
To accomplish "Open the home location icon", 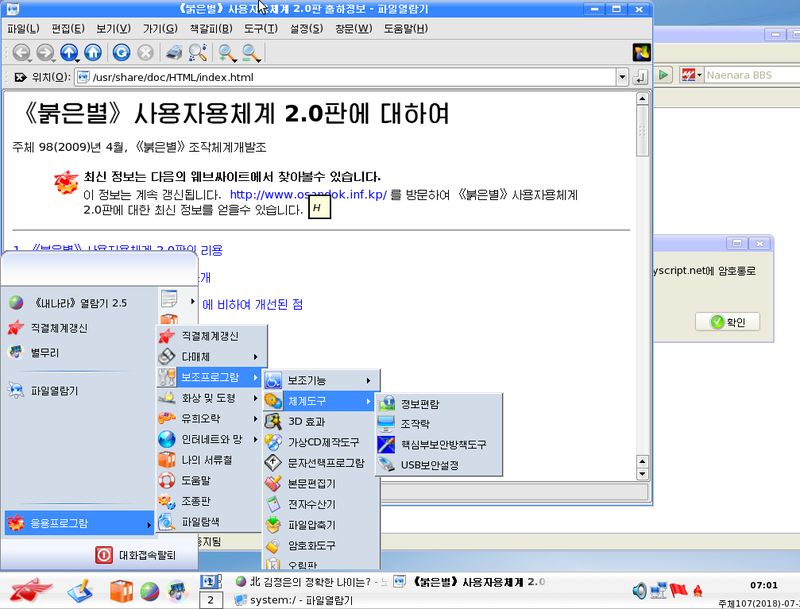I will [x=93, y=52].
